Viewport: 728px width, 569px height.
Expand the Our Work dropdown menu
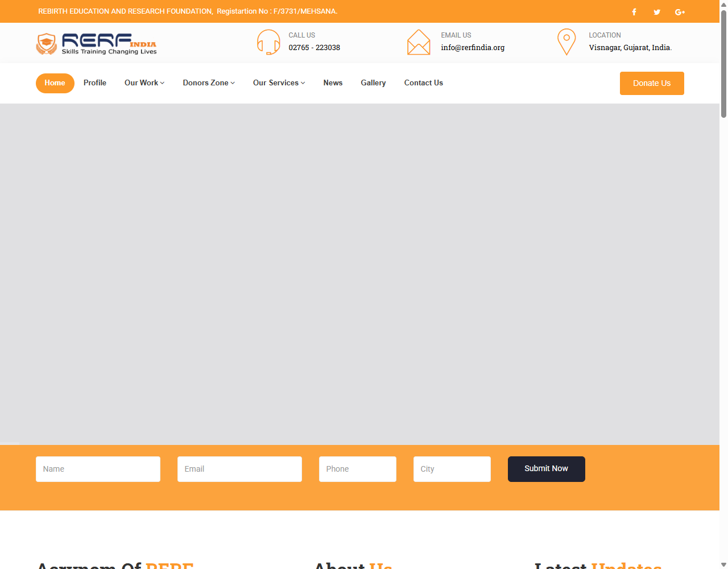tap(144, 83)
